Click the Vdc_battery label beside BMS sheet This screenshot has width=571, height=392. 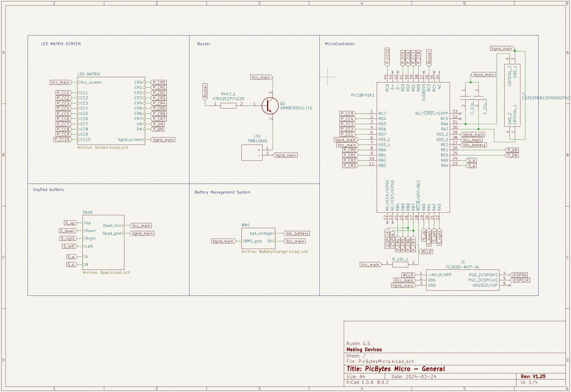click(x=296, y=233)
